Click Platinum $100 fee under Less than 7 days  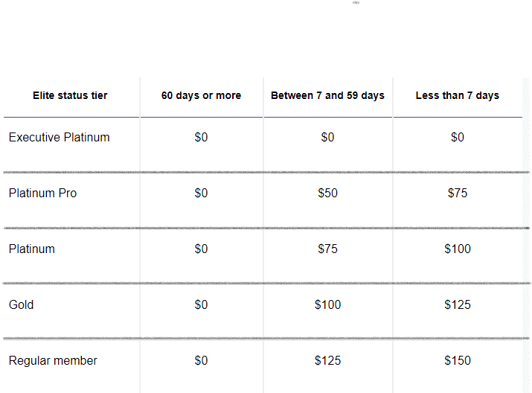pyautogui.click(x=458, y=249)
